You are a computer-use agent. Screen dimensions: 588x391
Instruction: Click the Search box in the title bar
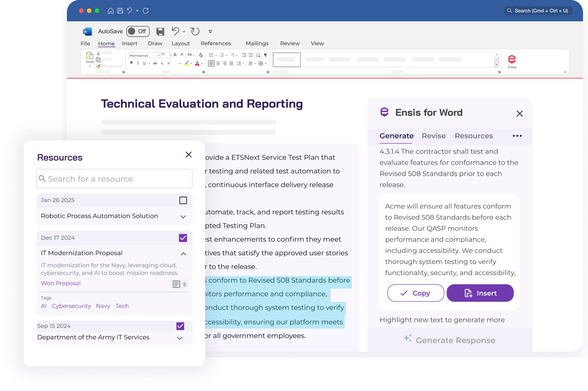pyautogui.click(x=538, y=11)
